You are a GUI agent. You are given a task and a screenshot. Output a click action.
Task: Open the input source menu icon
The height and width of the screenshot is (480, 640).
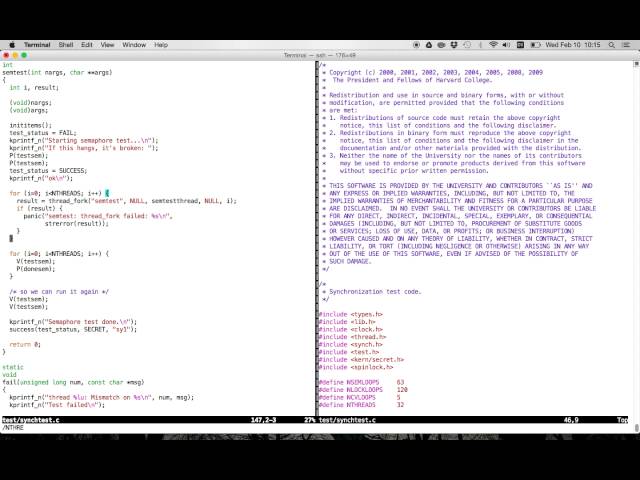tap(520, 45)
